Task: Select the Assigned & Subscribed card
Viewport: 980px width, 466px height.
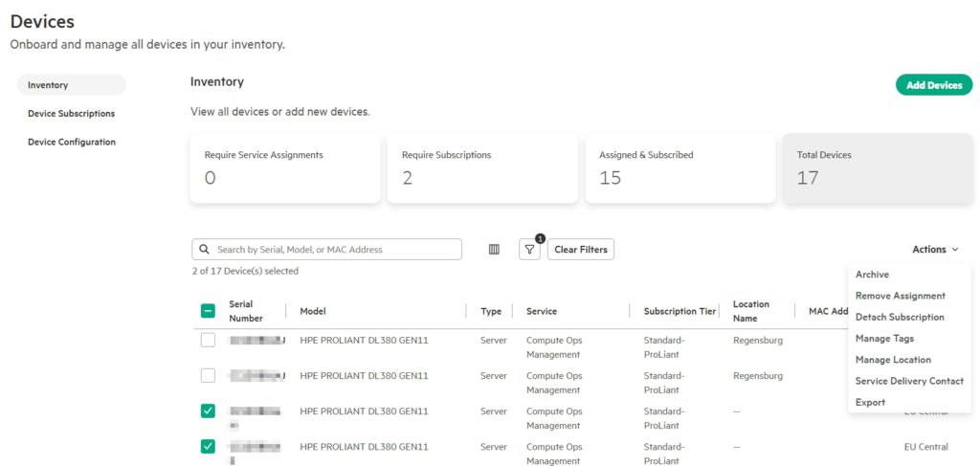Action: coord(679,168)
